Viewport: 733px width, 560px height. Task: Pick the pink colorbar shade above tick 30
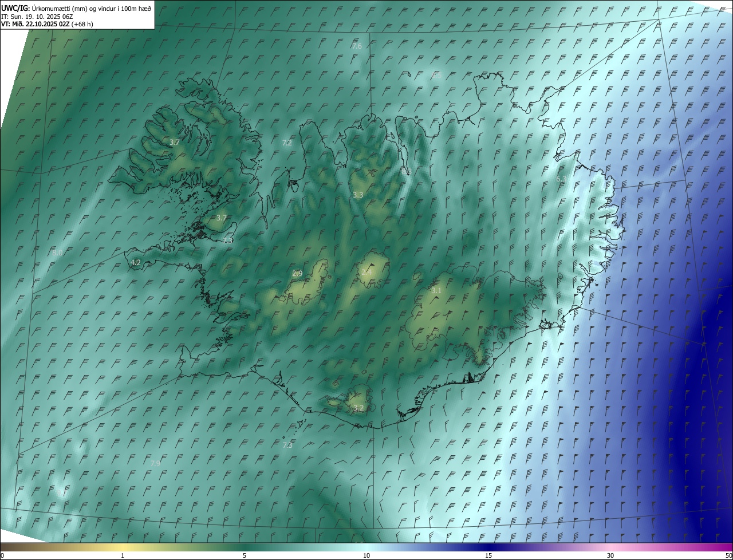(x=610, y=547)
